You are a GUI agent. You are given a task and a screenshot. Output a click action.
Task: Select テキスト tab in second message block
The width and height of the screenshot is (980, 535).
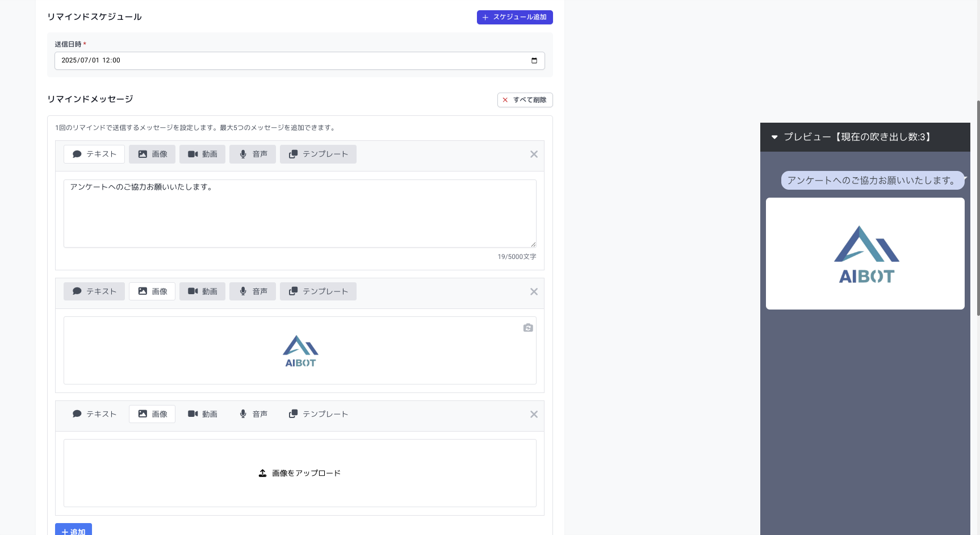[x=94, y=291]
